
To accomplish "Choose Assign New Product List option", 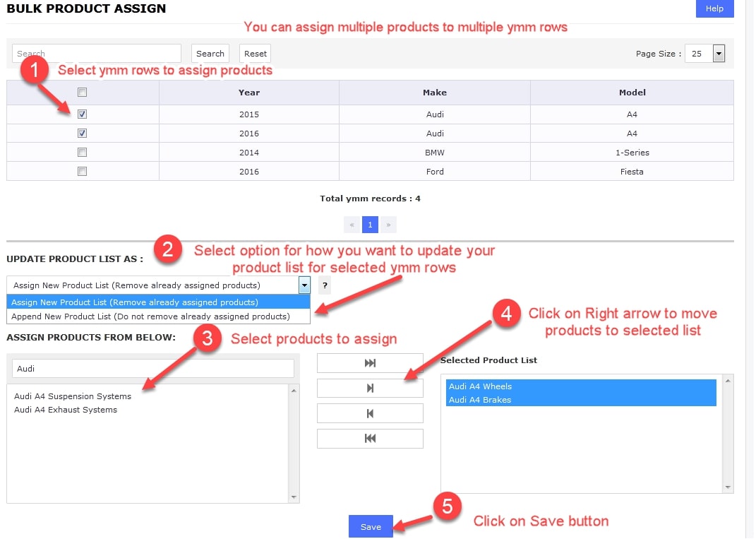I will [135, 302].
